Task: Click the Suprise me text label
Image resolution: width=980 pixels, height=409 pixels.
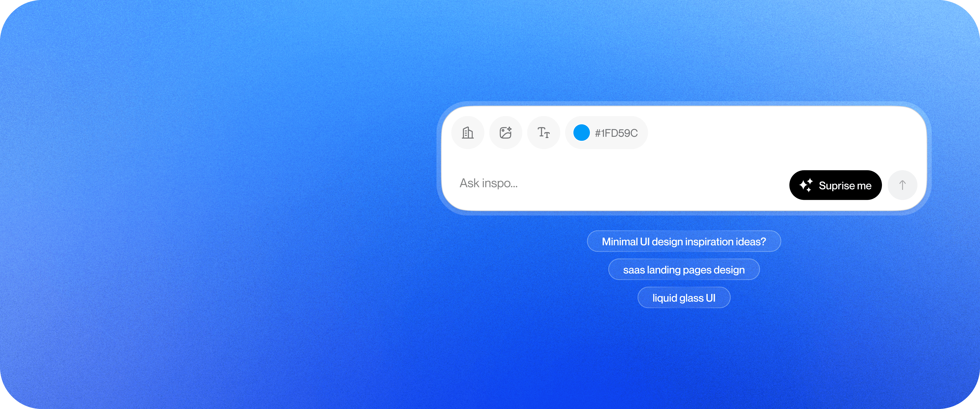Action: pyautogui.click(x=845, y=185)
